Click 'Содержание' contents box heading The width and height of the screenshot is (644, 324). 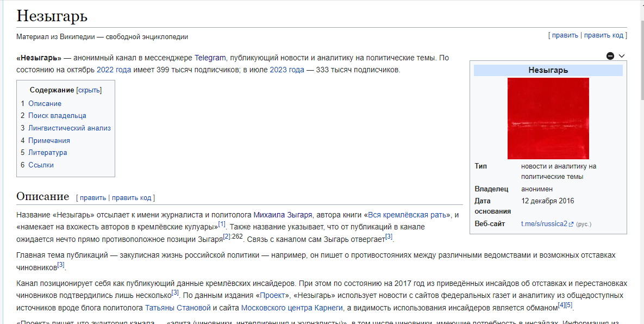click(x=52, y=90)
